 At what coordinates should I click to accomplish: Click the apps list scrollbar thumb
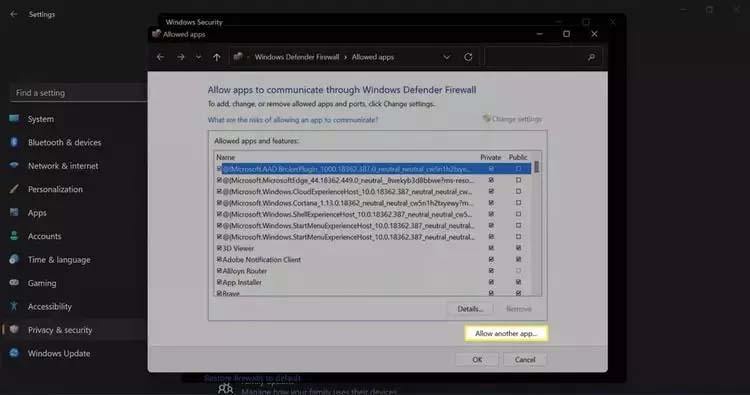(x=537, y=167)
